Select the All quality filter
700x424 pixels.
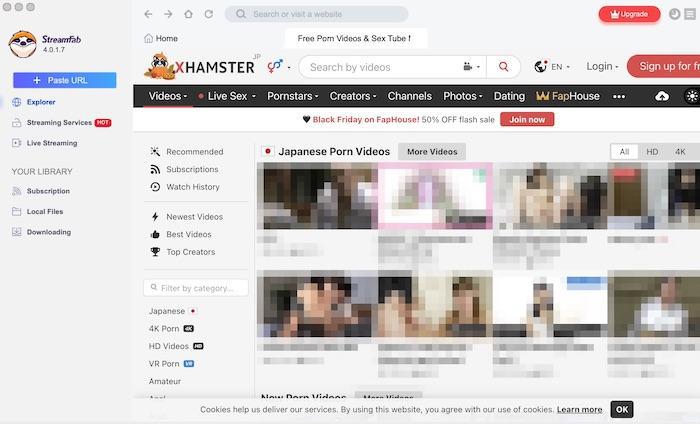[625, 152]
